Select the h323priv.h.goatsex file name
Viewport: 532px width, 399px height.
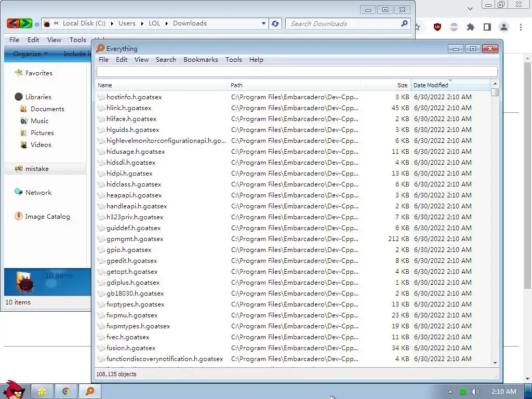[x=135, y=217]
